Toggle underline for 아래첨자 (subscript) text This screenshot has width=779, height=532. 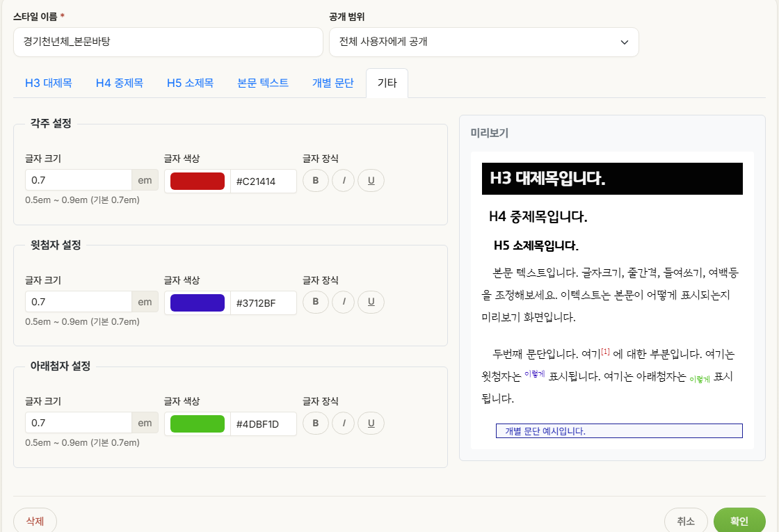pos(371,424)
